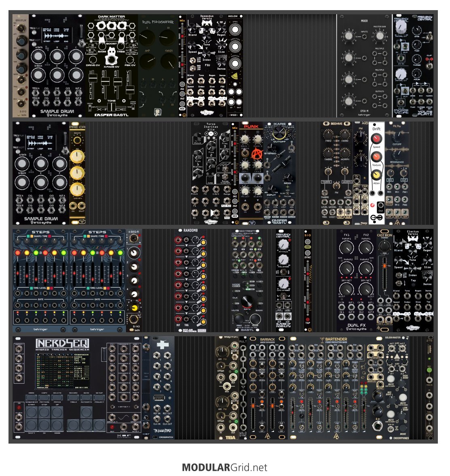Click the X-FADE crossfader on Dark Matter
The image size is (450, 476).
pos(111,107)
